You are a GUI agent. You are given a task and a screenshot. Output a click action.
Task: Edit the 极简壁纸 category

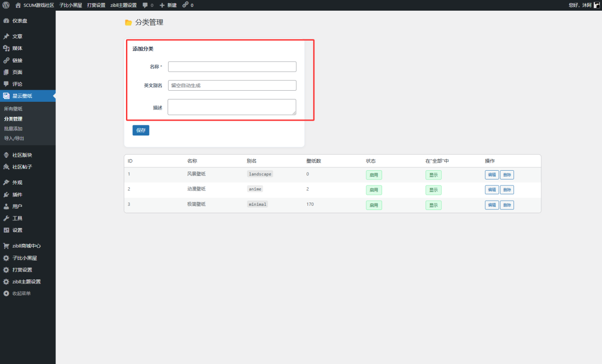point(492,205)
